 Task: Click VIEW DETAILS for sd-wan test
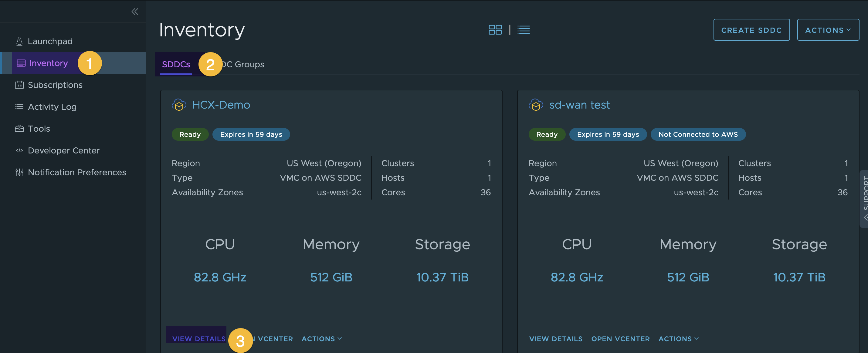point(556,339)
